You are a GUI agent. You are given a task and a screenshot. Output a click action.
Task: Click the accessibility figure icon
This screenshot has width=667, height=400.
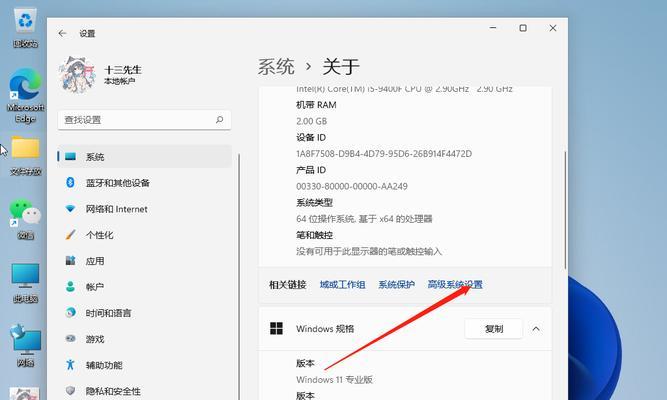[70, 364]
